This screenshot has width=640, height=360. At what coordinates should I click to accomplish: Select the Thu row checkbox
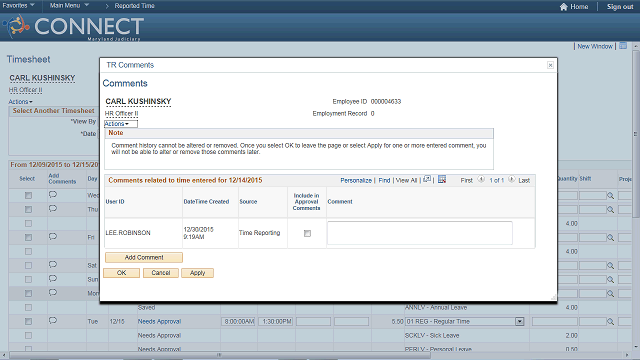[28, 209]
